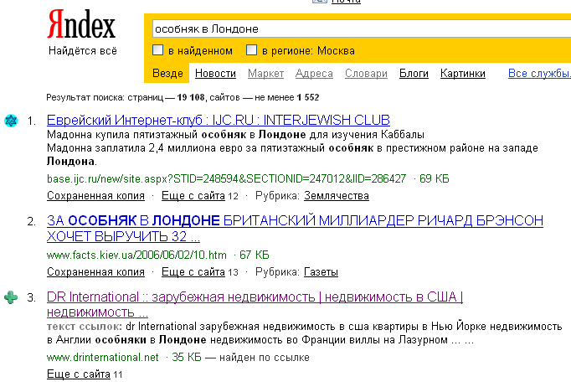Select the 'Везде' search tab
This screenshot has width=571, height=392.
pos(167,73)
